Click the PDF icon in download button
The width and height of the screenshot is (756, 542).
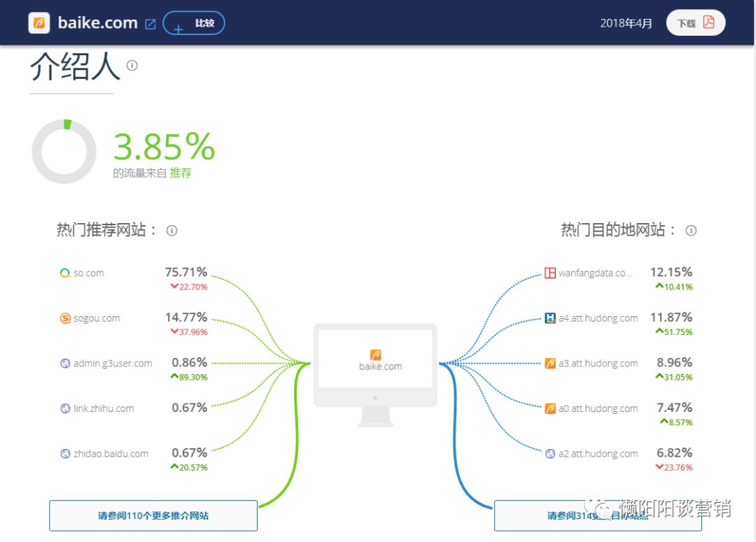(708, 22)
